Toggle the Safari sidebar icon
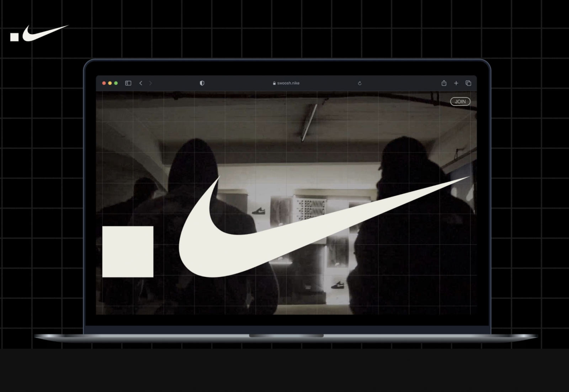This screenshot has width=569, height=392. click(128, 83)
